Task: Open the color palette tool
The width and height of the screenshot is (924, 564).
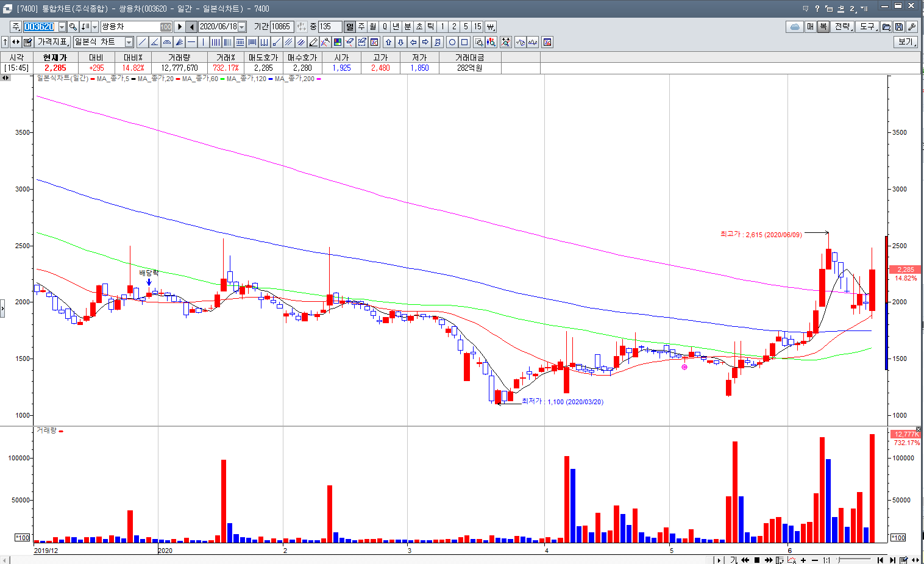Action: click(337, 42)
